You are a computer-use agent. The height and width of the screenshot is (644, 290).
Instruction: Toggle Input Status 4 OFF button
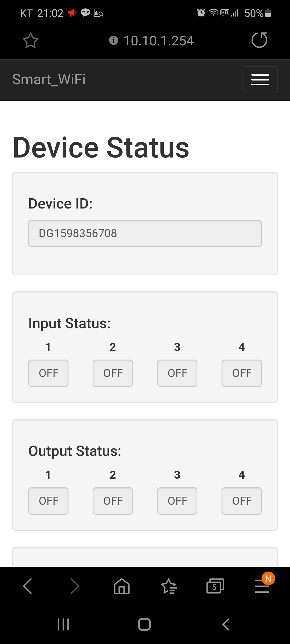pos(242,373)
